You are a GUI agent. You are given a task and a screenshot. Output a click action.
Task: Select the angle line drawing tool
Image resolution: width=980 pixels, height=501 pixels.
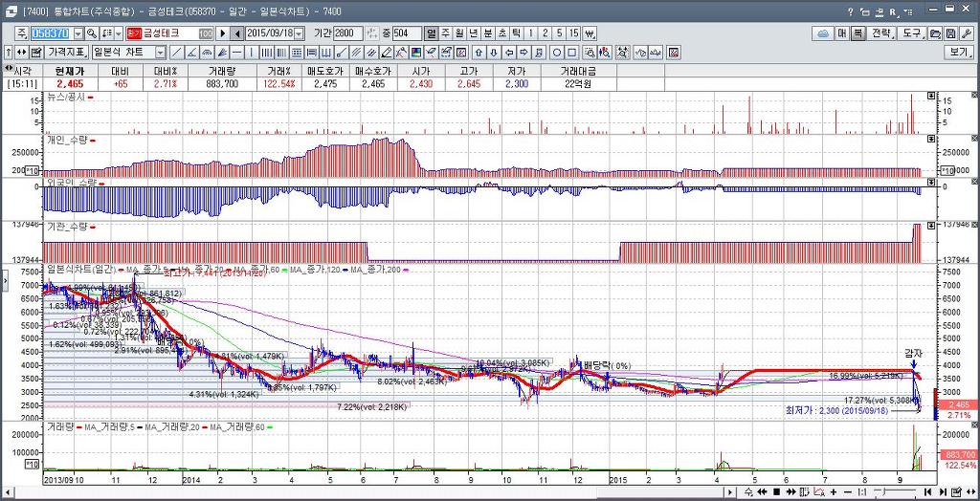[x=191, y=53]
